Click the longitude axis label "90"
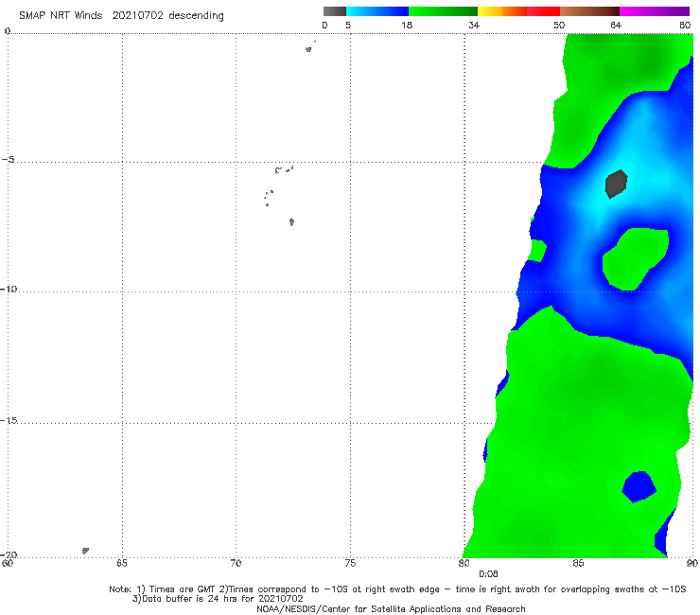This screenshot has height=615, width=700. pyautogui.click(x=692, y=563)
